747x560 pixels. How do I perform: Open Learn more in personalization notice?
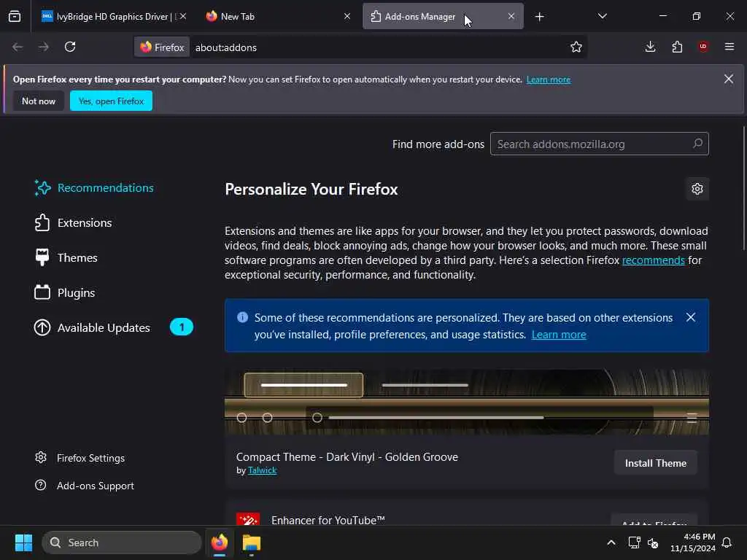558,335
